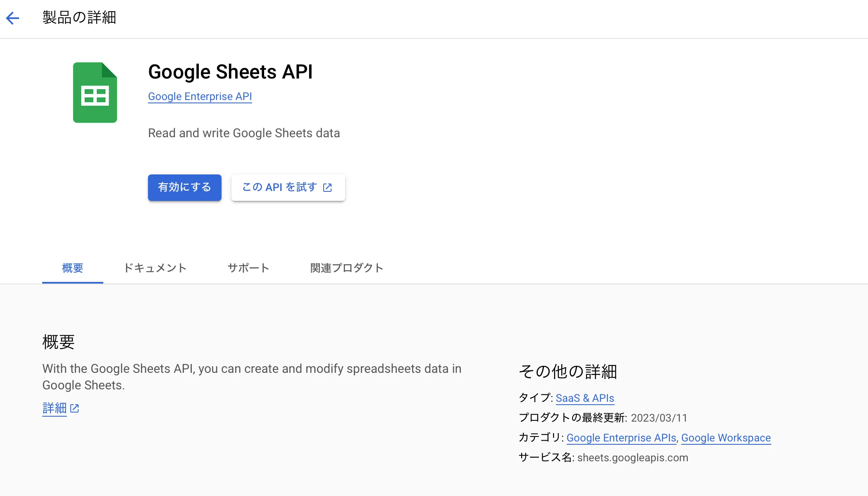Go to the 関連プロダクト tab

click(x=346, y=268)
